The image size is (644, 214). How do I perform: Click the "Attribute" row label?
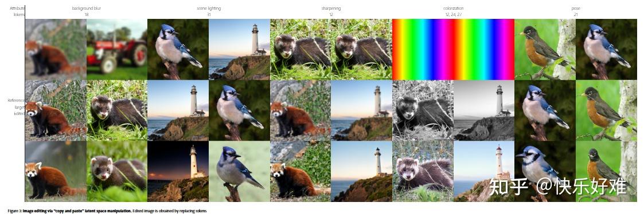pos(17,8)
